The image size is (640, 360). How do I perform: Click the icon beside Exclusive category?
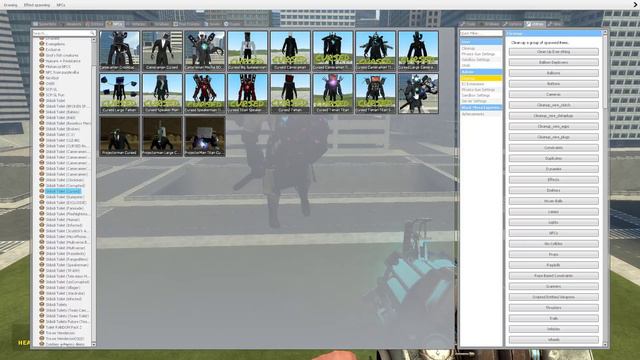(x=42, y=49)
